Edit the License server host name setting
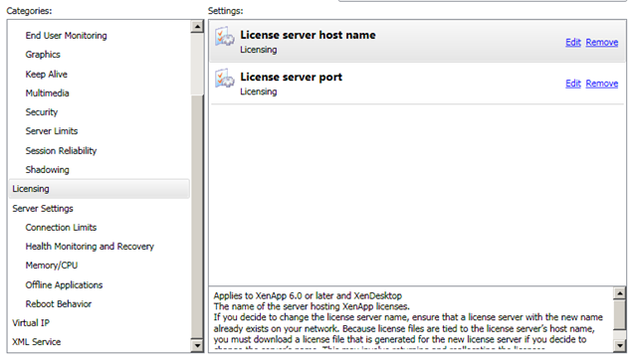637x364 pixels. coord(573,42)
